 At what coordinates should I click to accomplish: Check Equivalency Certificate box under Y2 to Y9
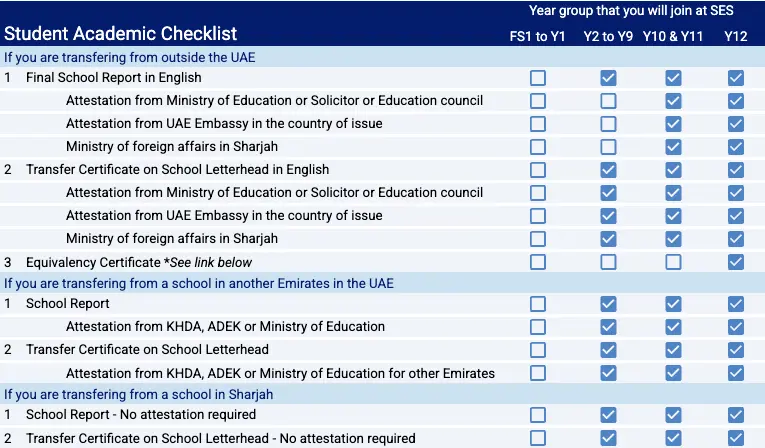click(x=608, y=262)
